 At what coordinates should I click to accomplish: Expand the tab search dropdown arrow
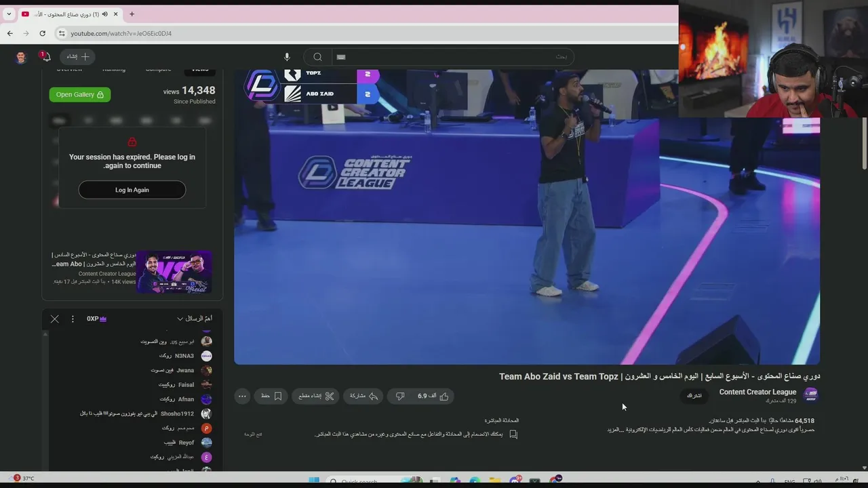click(9, 14)
